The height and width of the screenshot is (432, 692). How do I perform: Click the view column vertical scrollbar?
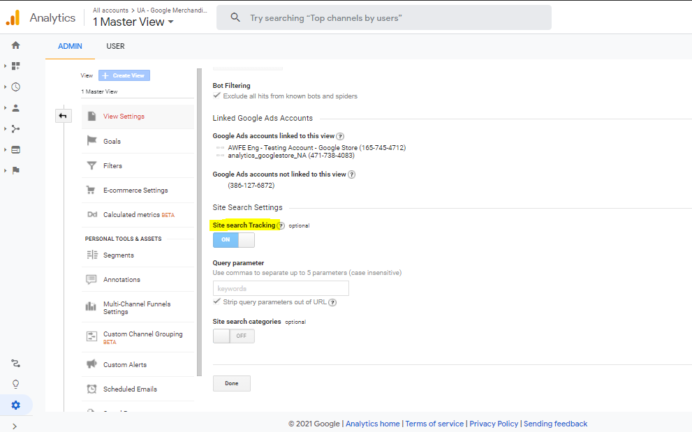(x=199, y=222)
